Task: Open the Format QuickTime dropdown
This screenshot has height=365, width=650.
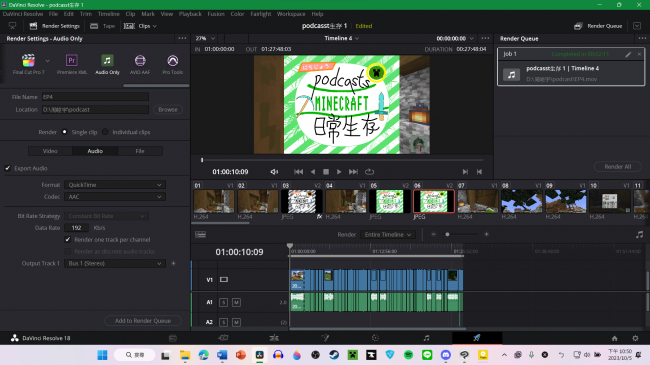Action: (x=115, y=185)
